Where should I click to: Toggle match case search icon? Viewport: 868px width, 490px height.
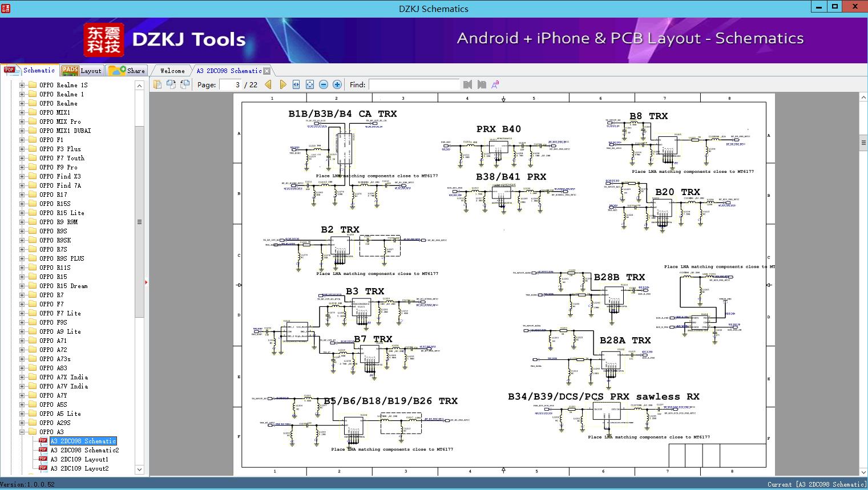click(x=495, y=84)
